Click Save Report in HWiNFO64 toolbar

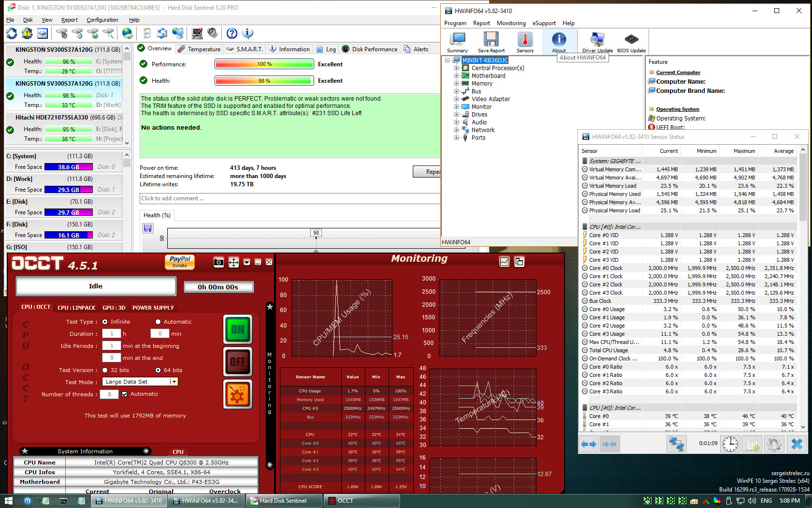(x=491, y=43)
